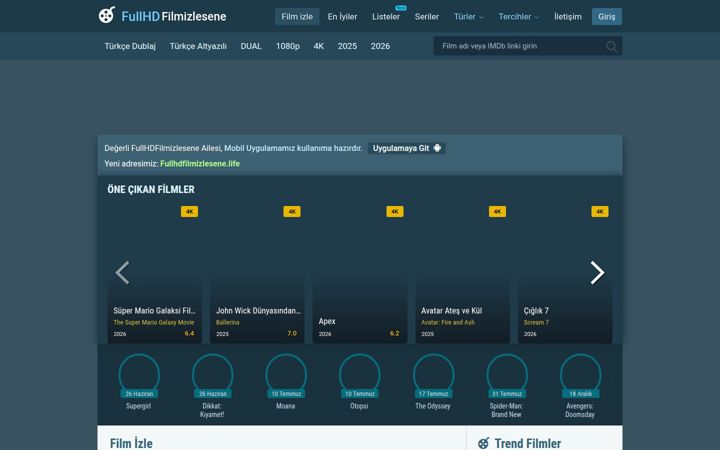This screenshot has width=720, height=450.
Task: Expand the Türler dropdown
Action: pos(468,17)
